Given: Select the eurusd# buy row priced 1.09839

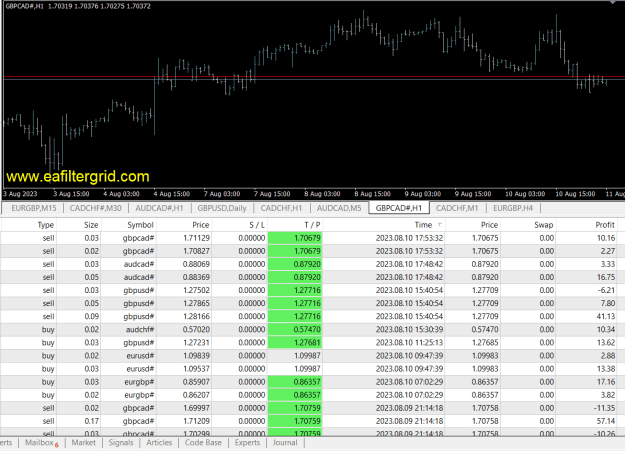Looking at the screenshot, I should pyautogui.click(x=309, y=356).
